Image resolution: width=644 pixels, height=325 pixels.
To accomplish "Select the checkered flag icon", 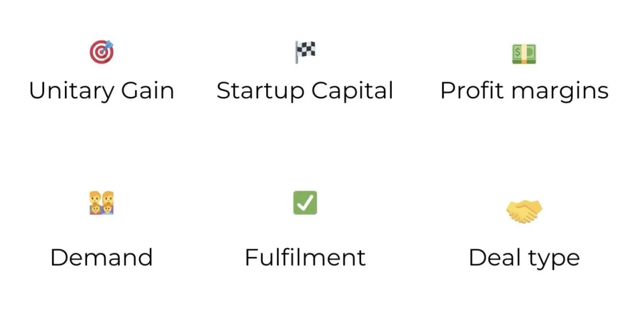I will (x=305, y=52).
